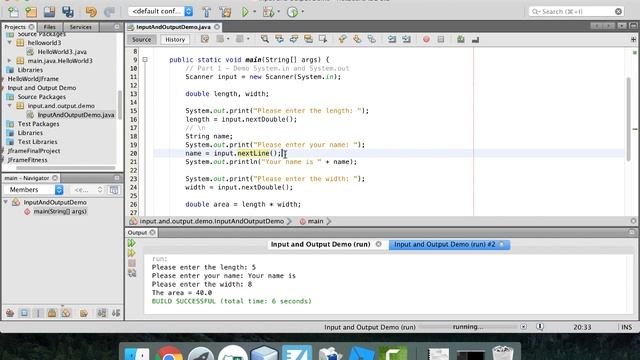The width and height of the screenshot is (640, 360).
Task: Switch to the Services tab
Action: pyautogui.click(x=80, y=27)
